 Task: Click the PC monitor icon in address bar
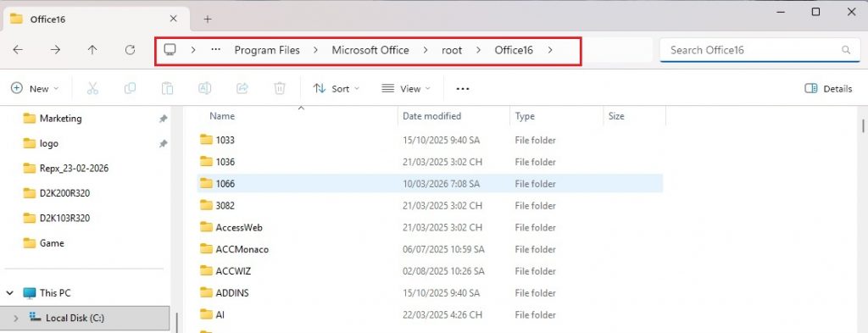pyautogui.click(x=170, y=50)
